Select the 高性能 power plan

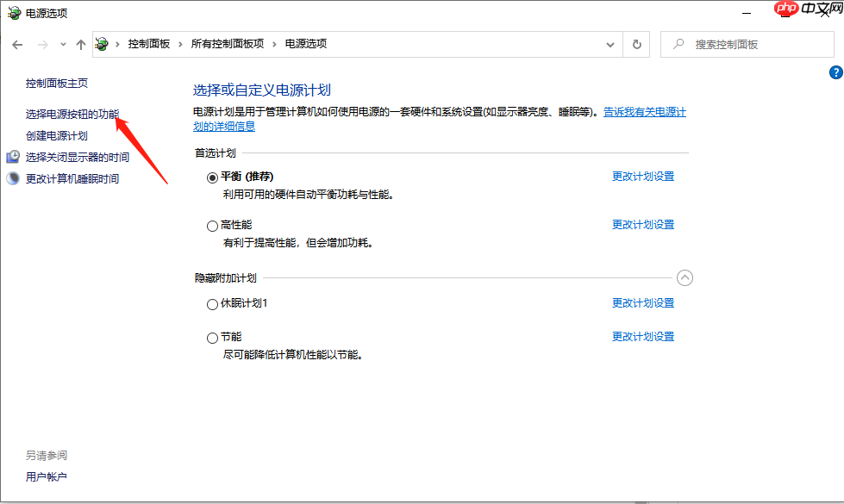click(x=212, y=226)
